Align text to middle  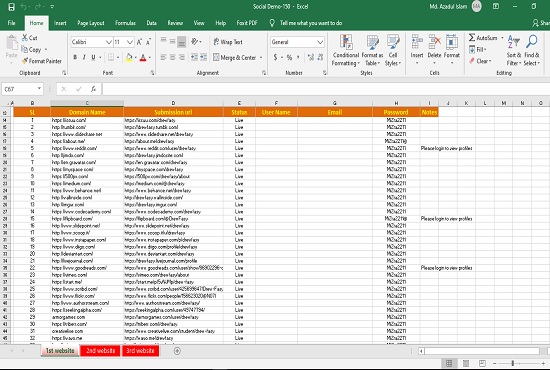coord(173,41)
